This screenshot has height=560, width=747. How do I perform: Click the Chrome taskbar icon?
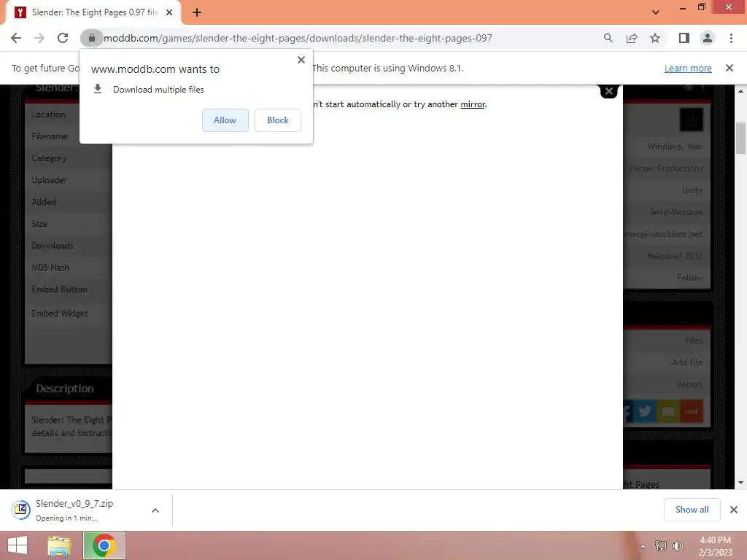[x=104, y=545]
